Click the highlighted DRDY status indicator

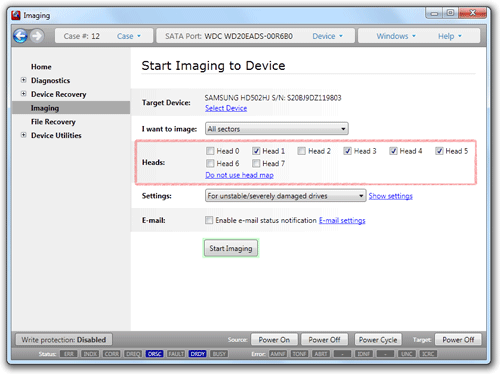tap(197, 354)
